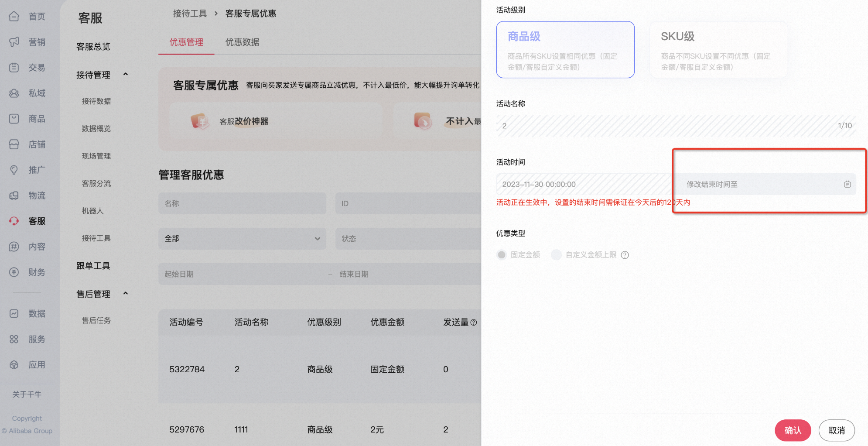Open 接待数据 menu item

pyautogui.click(x=96, y=101)
